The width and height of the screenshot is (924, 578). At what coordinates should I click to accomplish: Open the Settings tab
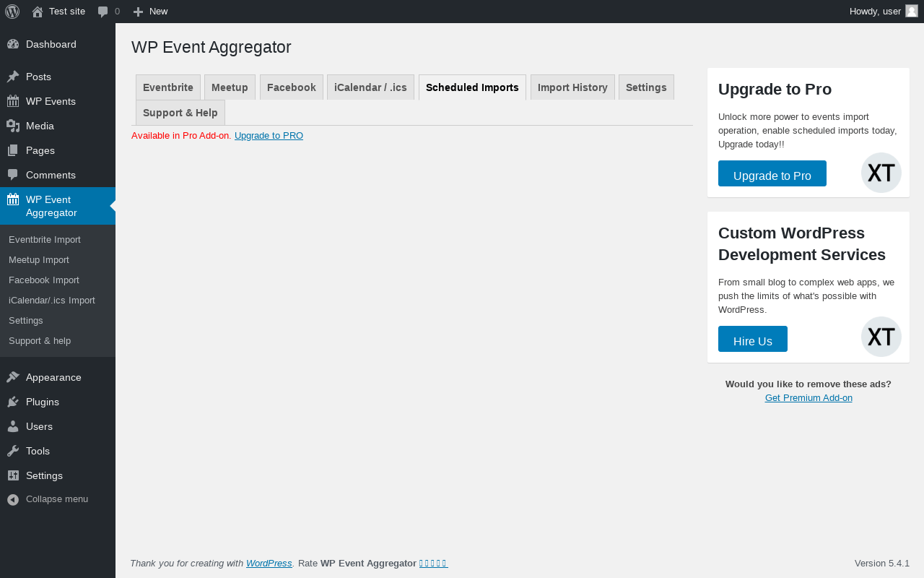pyautogui.click(x=646, y=87)
